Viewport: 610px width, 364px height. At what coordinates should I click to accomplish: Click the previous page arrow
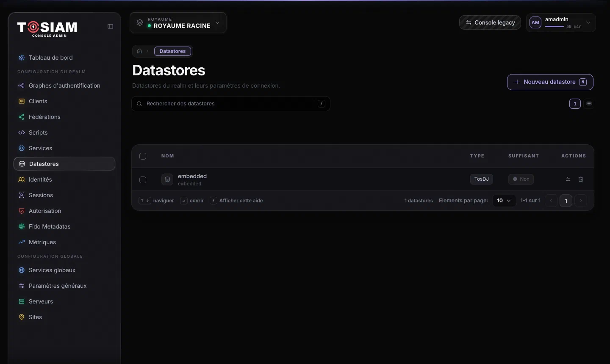[551, 201]
